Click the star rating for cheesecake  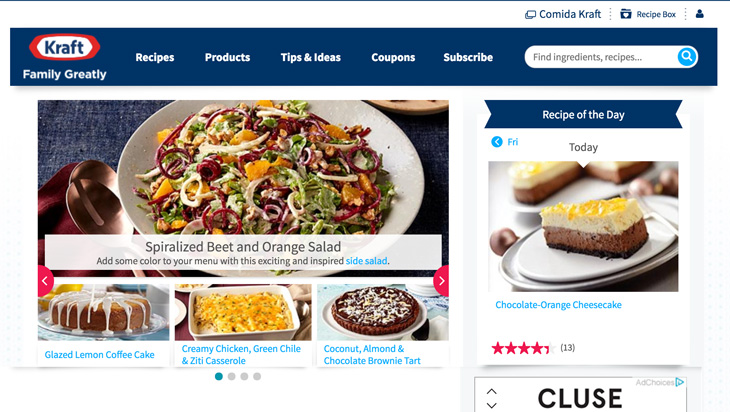pos(523,348)
